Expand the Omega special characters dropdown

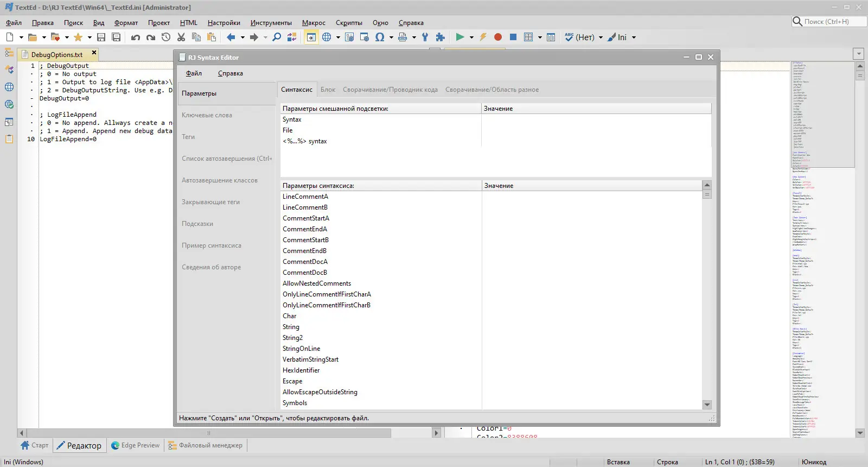click(x=391, y=37)
